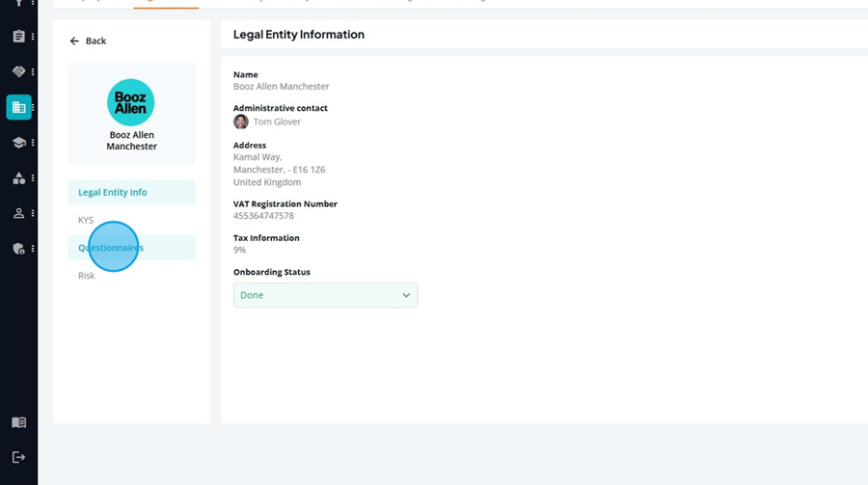The width and height of the screenshot is (868, 485).
Task: Click the Back text link
Action: point(95,40)
